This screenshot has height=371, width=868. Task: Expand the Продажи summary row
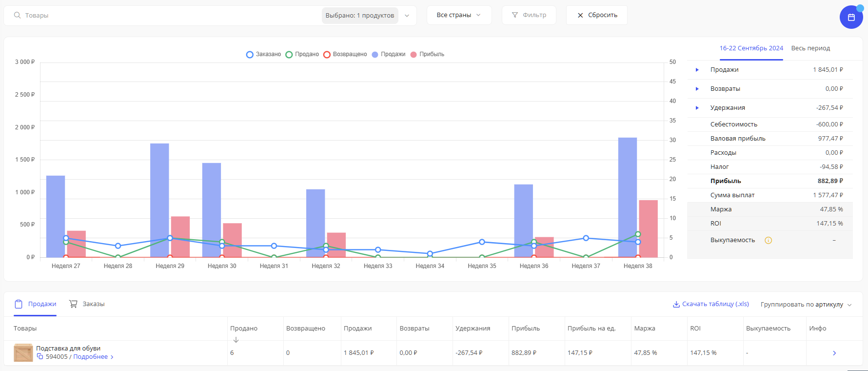(x=697, y=70)
